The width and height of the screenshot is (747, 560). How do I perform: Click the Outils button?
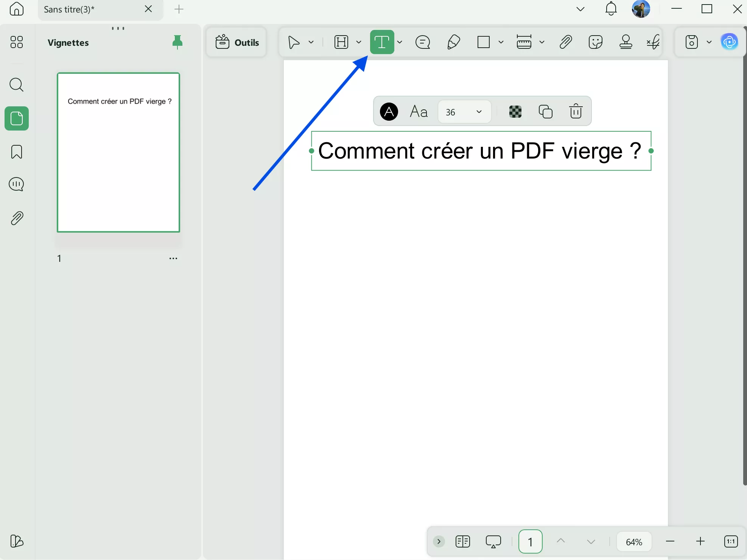[x=237, y=42]
